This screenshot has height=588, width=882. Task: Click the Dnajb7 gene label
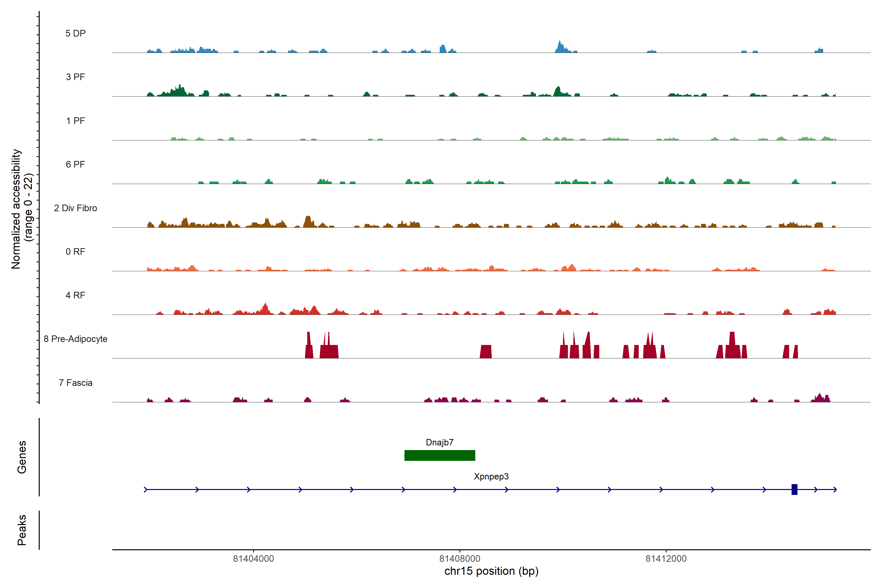point(440,442)
